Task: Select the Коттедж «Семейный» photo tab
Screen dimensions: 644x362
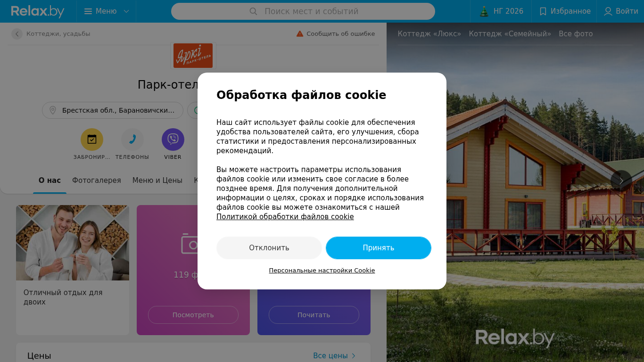Action: (x=510, y=34)
